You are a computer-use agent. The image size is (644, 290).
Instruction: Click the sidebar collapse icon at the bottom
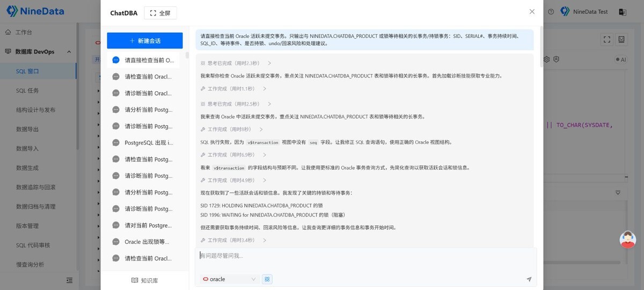click(69, 280)
